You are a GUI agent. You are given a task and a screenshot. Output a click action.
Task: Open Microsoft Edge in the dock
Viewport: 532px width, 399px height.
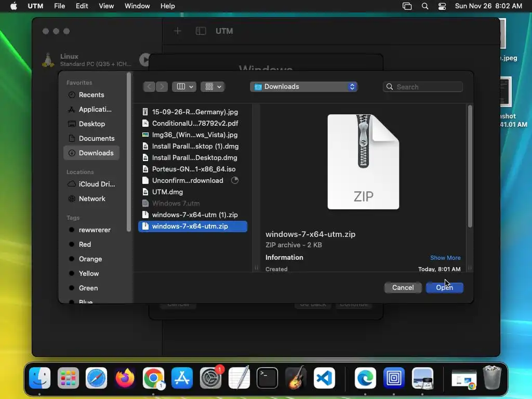pyautogui.click(x=365, y=378)
